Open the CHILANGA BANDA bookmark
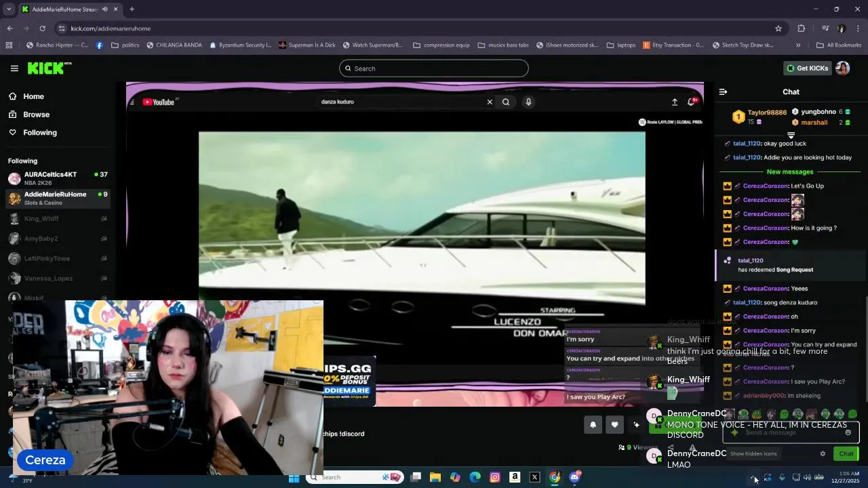Screen dimensions: 868x488 tap(174, 45)
